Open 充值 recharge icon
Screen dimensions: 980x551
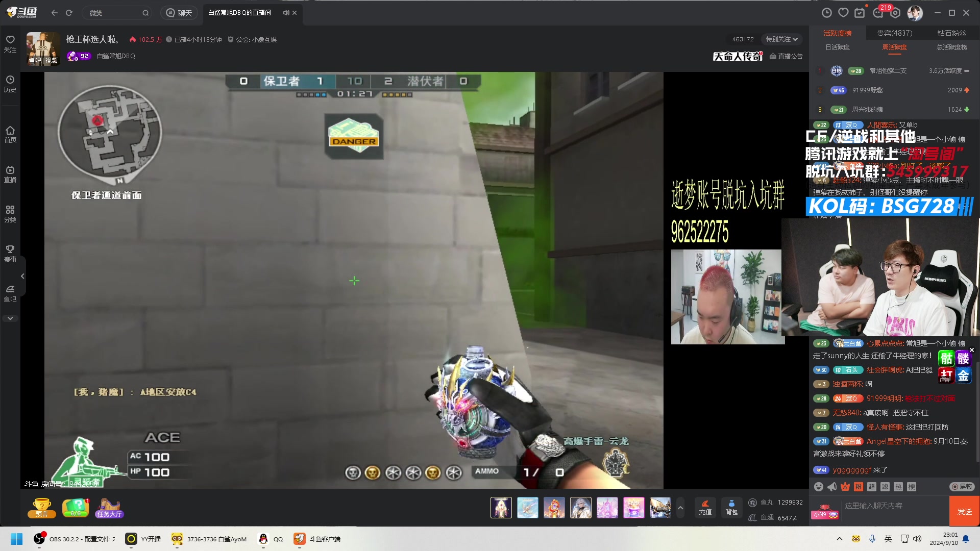tap(705, 507)
